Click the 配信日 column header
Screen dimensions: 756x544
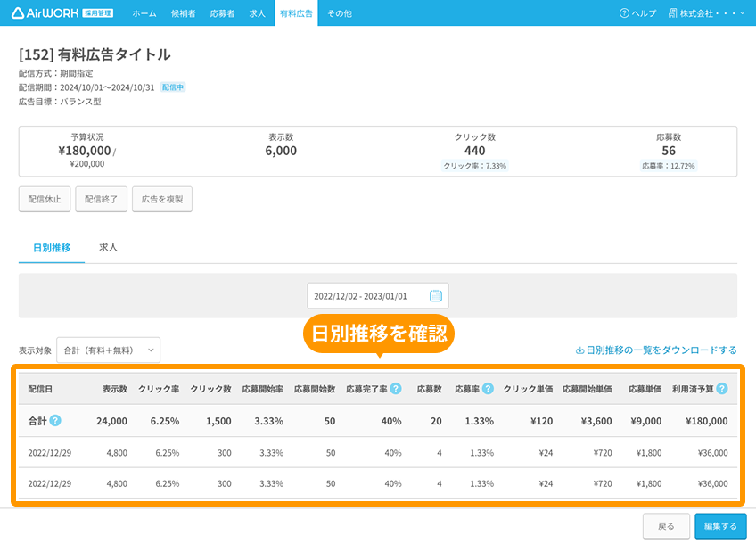coord(40,389)
